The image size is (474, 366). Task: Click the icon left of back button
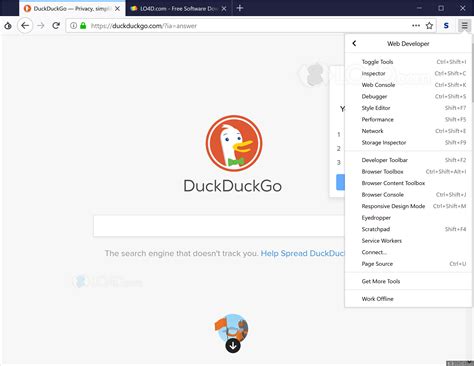pos(8,26)
